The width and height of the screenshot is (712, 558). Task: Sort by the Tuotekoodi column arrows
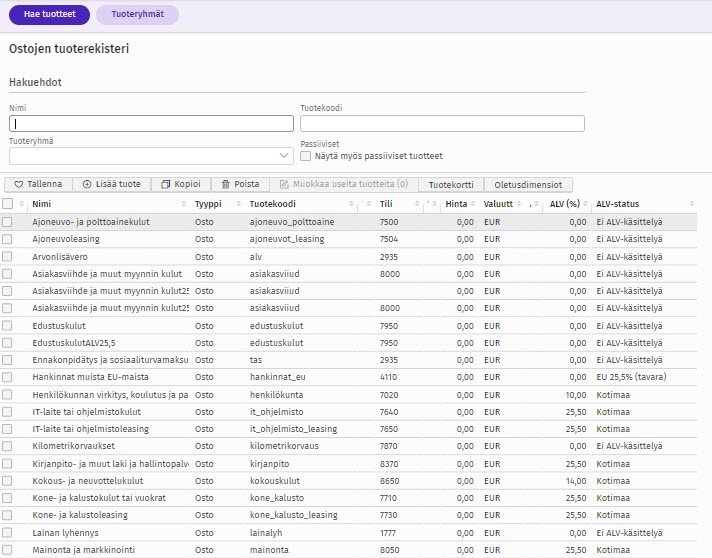[351, 204]
